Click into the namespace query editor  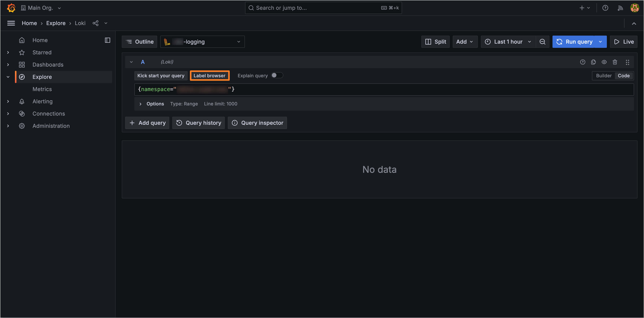[x=384, y=89]
